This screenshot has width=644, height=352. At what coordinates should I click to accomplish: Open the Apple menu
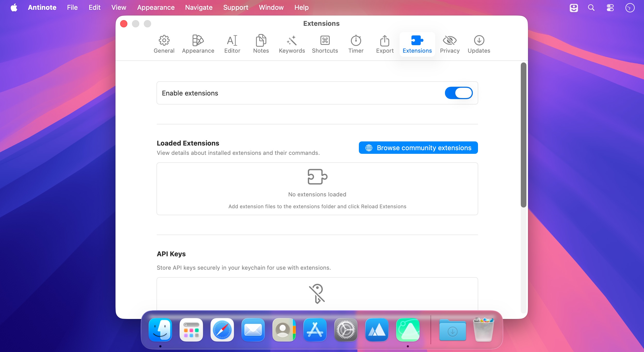point(14,7)
